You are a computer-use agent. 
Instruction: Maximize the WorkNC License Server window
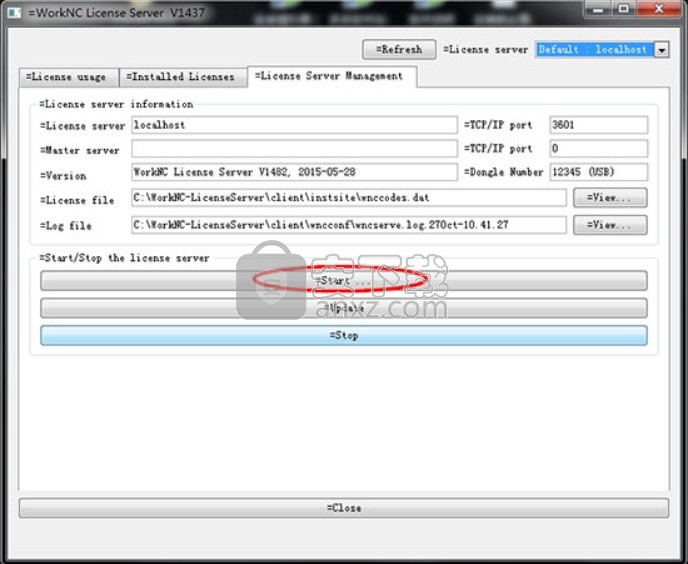(x=624, y=9)
